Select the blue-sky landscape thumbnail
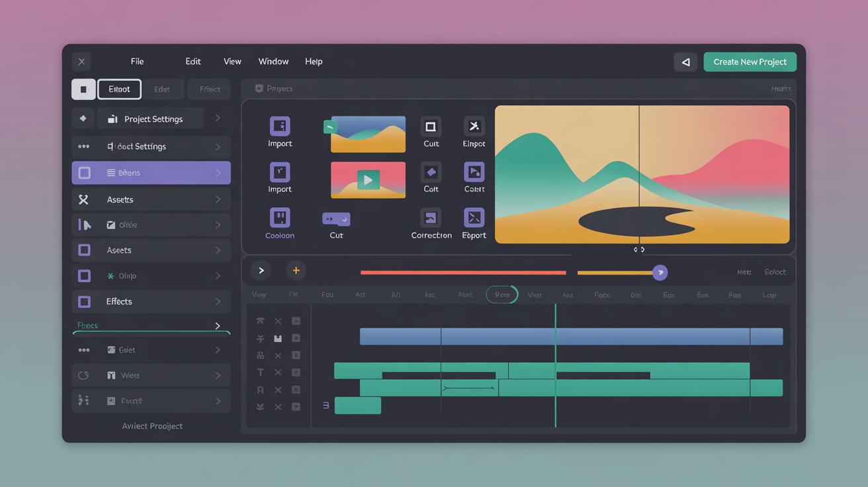Image resolution: width=868 pixels, height=487 pixels. click(x=368, y=134)
